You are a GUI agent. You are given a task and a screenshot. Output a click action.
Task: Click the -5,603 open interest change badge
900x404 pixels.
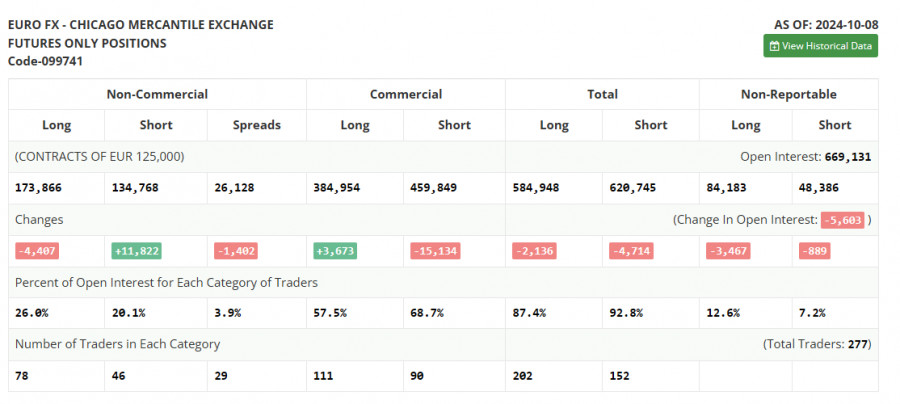click(x=843, y=220)
